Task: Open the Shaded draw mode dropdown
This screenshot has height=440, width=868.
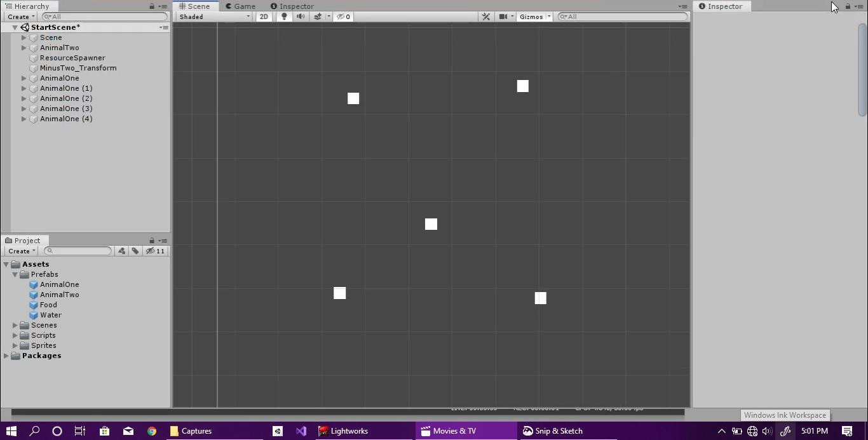Action: [x=215, y=17]
